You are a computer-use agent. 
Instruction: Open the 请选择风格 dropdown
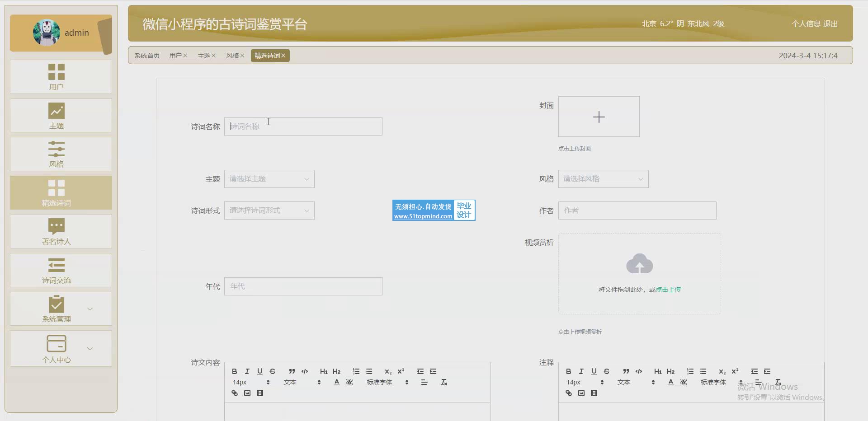coord(603,179)
